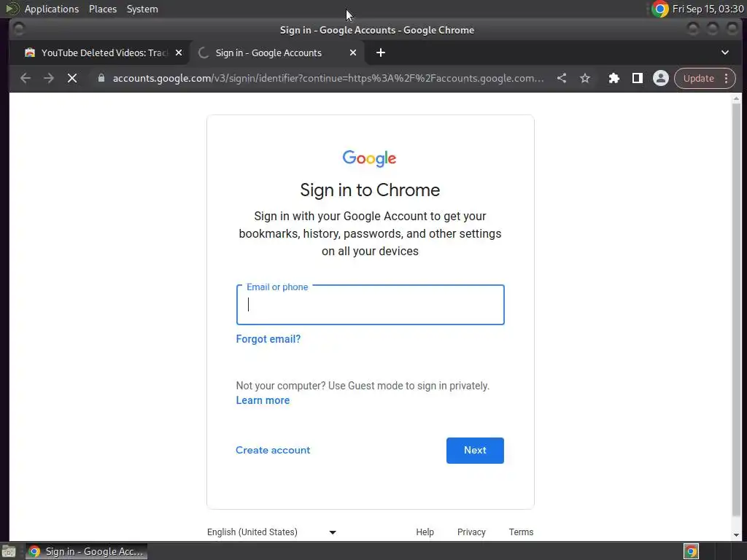
Task: Open the Terms footer link
Action: pyautogui.click(x=521, y=532)
